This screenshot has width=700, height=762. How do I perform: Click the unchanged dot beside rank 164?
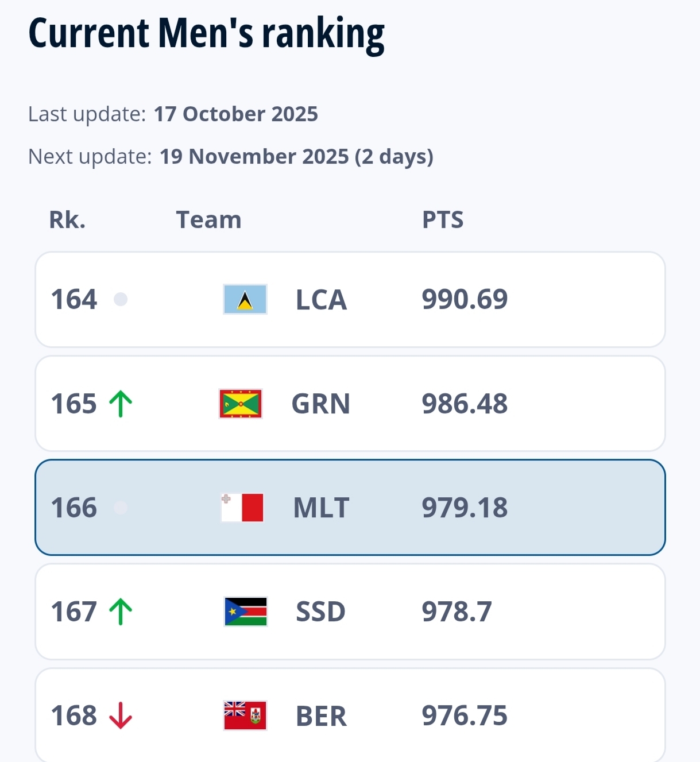coord(121,299)
